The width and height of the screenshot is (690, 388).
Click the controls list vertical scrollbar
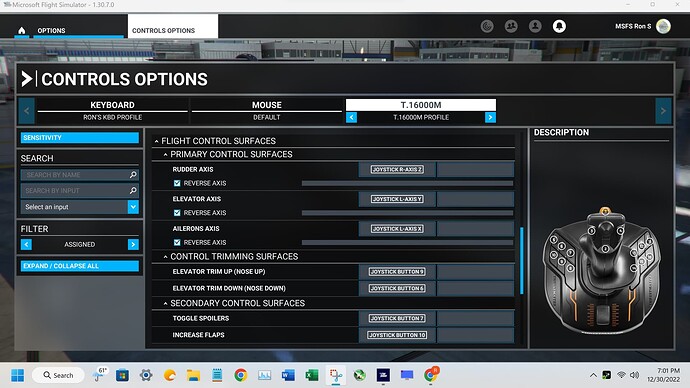(522, 260)
